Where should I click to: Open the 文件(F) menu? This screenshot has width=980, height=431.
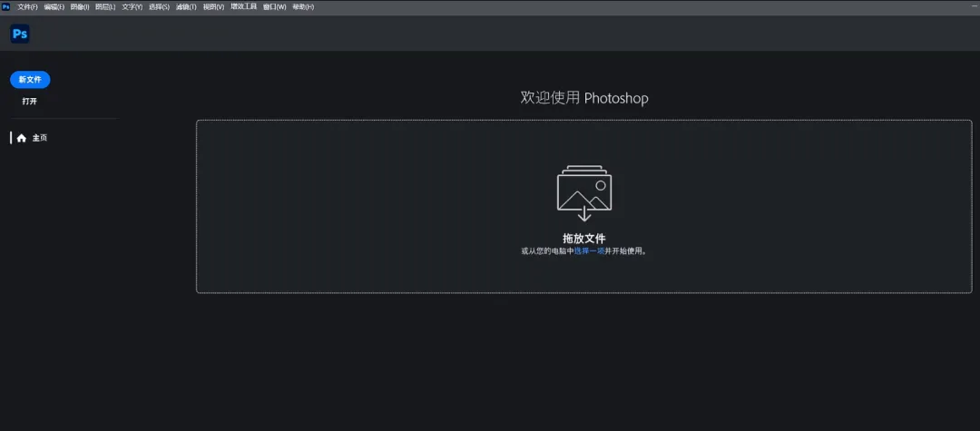27,7
